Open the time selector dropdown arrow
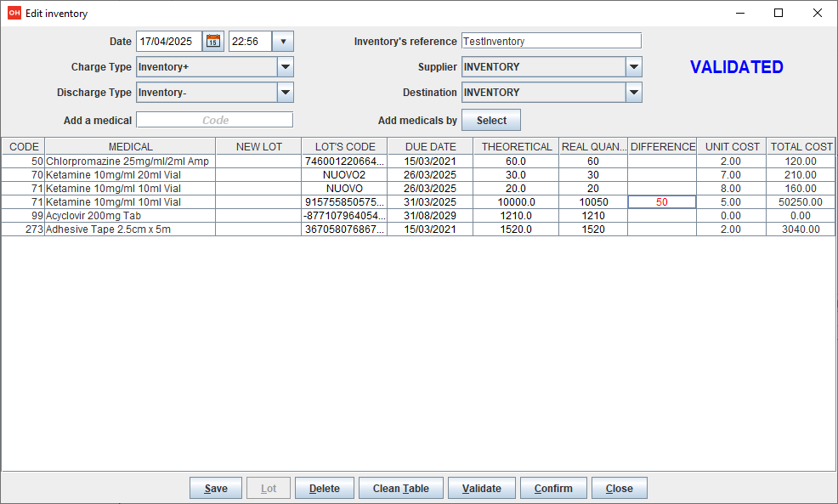The width and height of the screenshot is (838, 504). [283, 41]
